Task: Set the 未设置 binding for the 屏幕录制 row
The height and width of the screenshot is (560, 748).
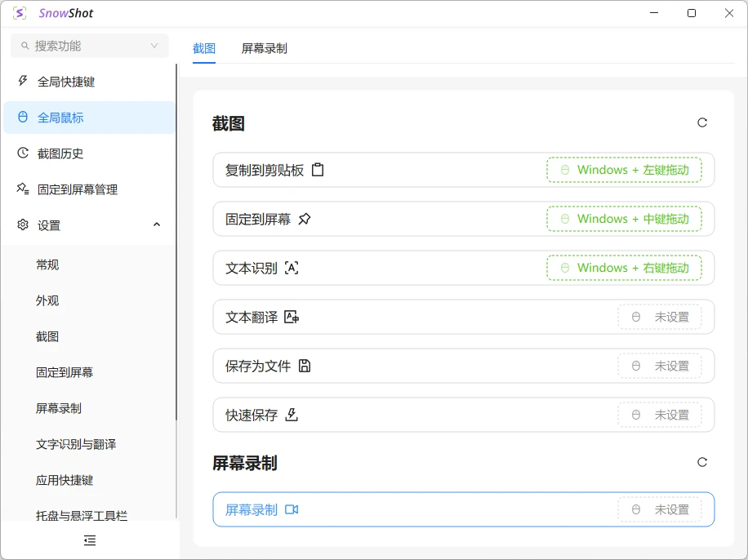Action: [660, 509]
